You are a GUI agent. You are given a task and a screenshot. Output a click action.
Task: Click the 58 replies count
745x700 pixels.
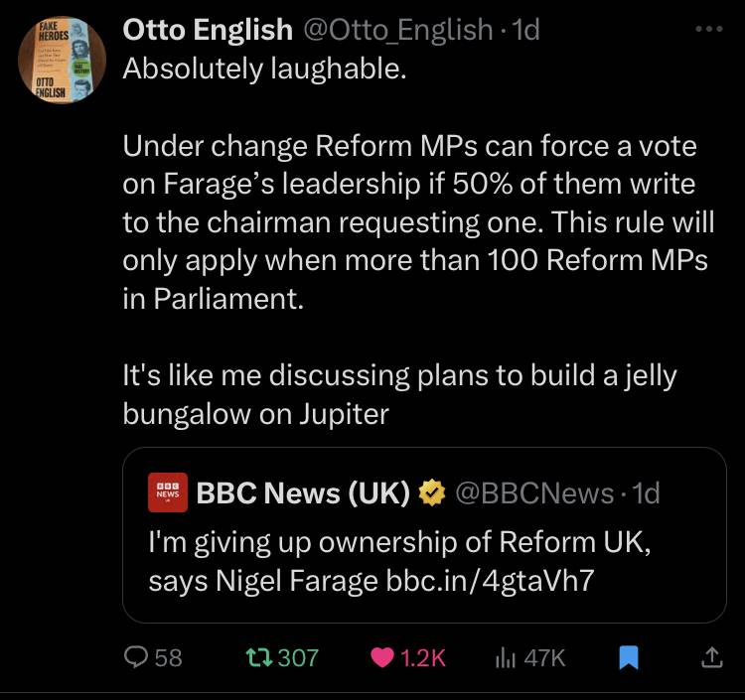coord(169,658)
